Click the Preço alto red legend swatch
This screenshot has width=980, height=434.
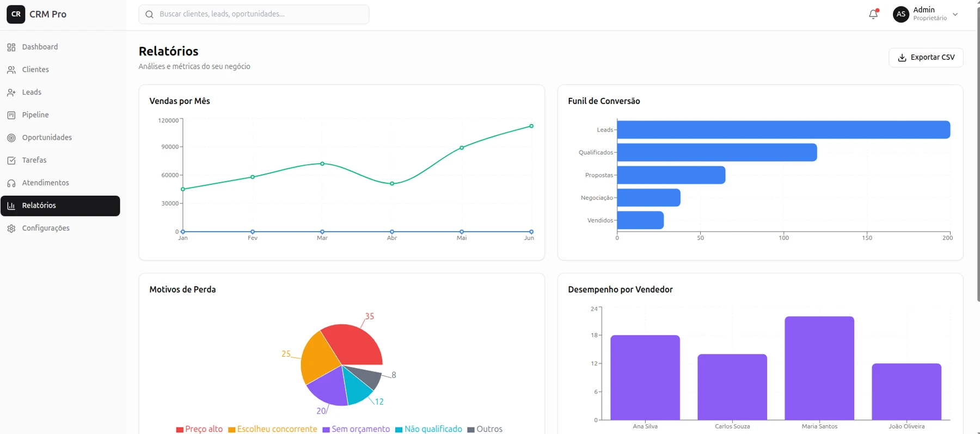click(180, 430)
